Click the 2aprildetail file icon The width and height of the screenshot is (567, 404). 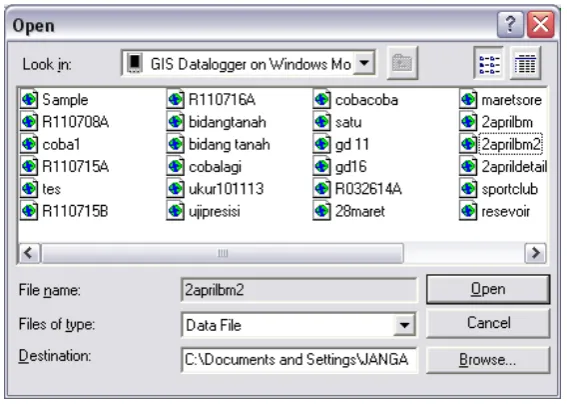pyautogui.click(x=468, y=166)
